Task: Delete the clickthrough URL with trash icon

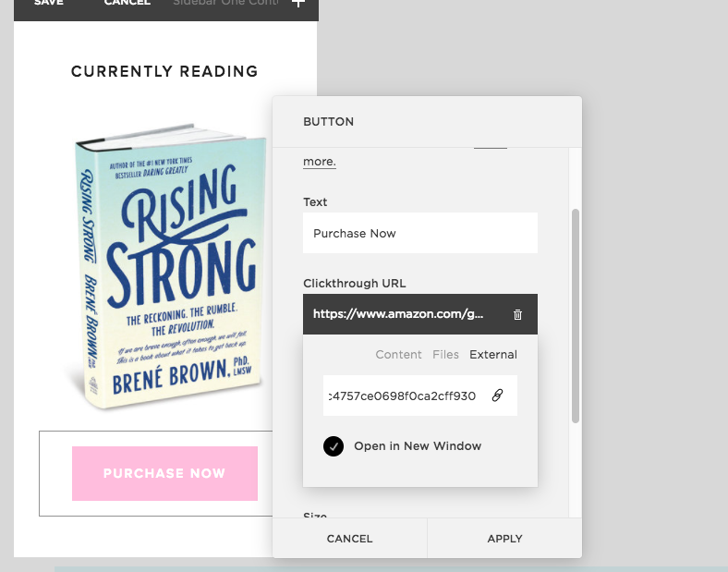Action: click(x=517, y=314)
